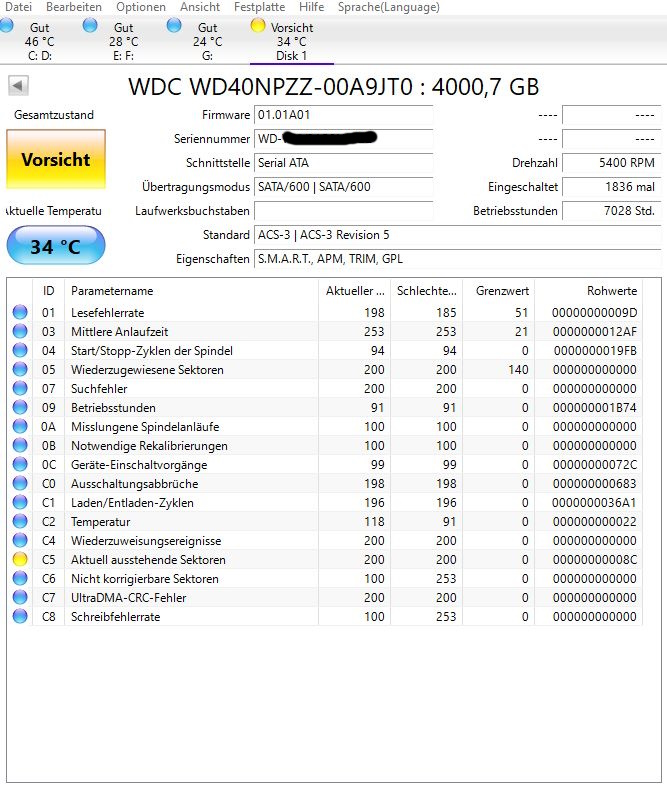Viewport: 667px width, 788px height.
Task: Click the Standard field ACS-3
Action: coord(457,235)
